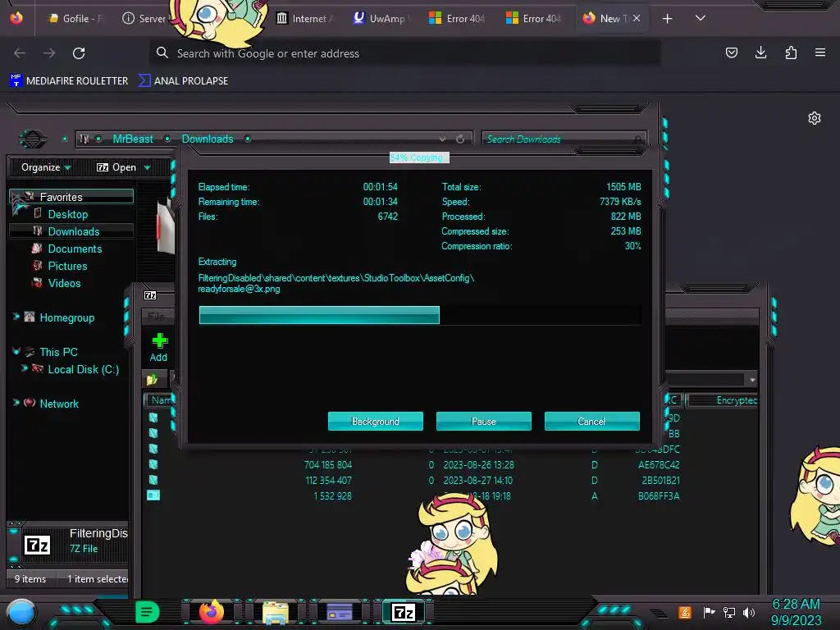Click the 7-Zip up-folder icon

coord(152,379)
